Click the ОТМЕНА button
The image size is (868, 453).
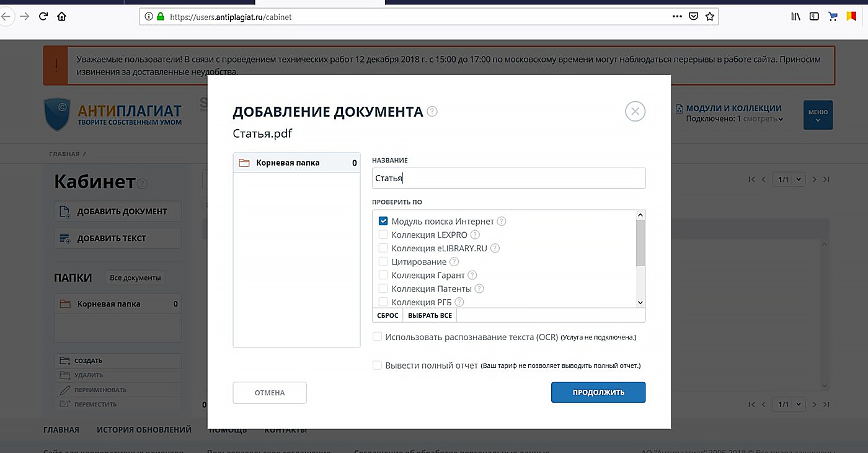[270, 393]
